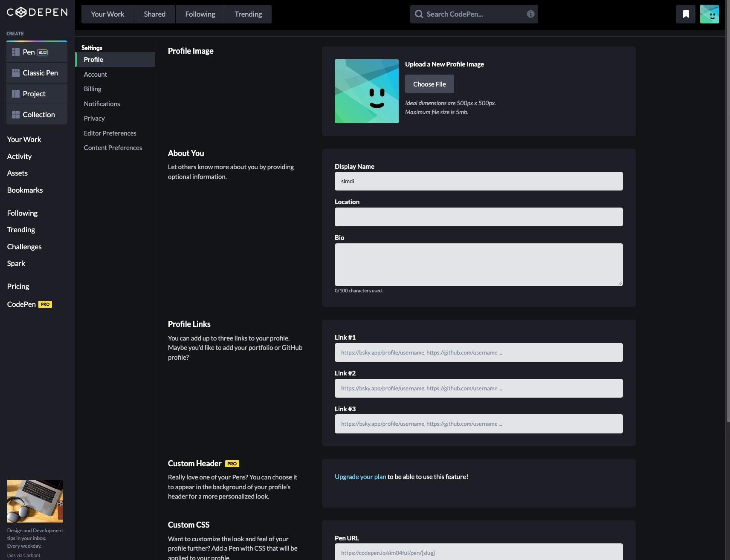Viewport: 730px width, 560px height.
Task: Click the Classic Pen icon
Action: coord(16,73)
